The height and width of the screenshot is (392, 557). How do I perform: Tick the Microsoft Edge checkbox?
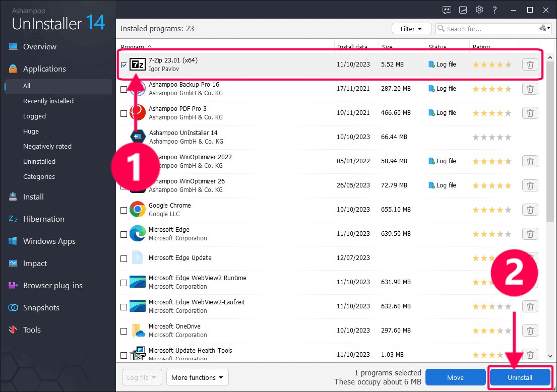point(124,234)
